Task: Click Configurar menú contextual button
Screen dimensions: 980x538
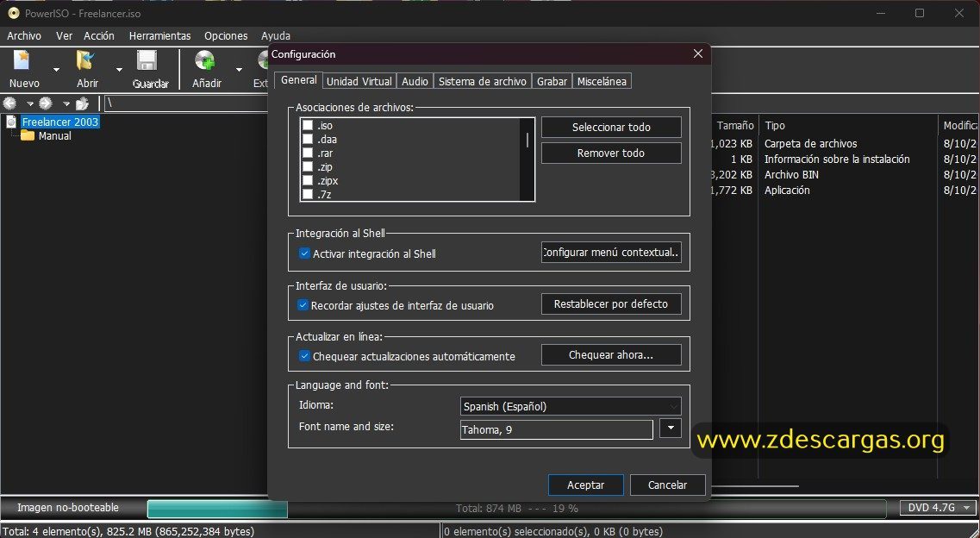Action: (x=611, y=253)
